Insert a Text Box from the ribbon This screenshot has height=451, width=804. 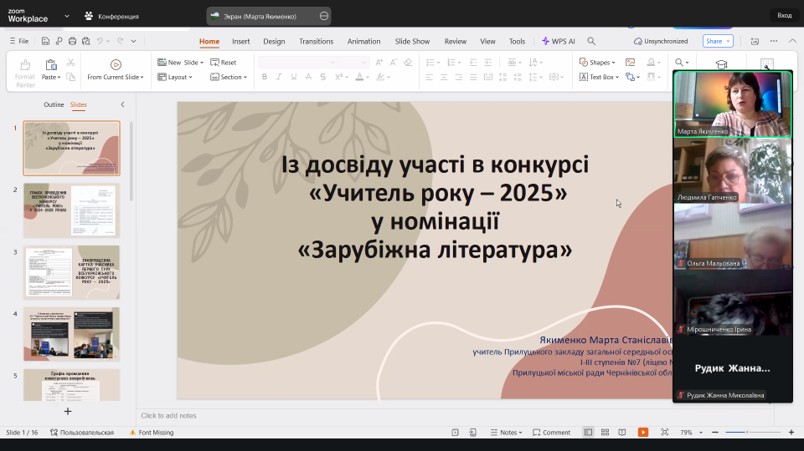(598, 77)
